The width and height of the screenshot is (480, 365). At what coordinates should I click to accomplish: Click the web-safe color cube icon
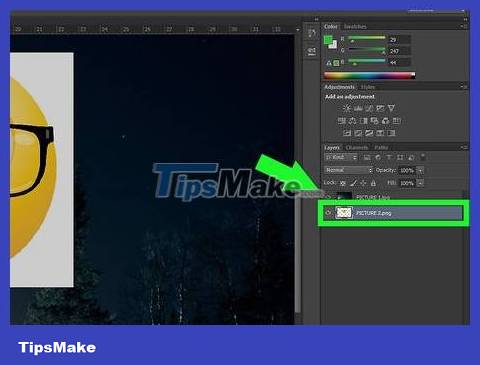[x=336, y=63]
